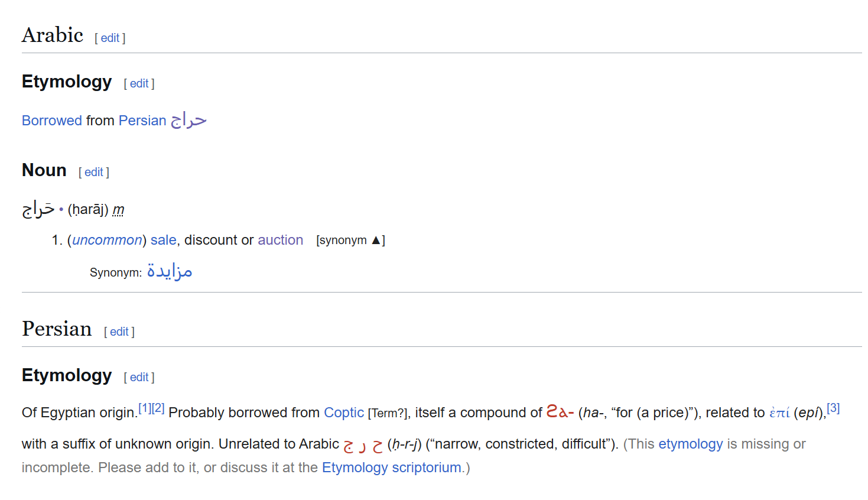Edit the Persian language section

pyautogui.click(x=119, y=332)
